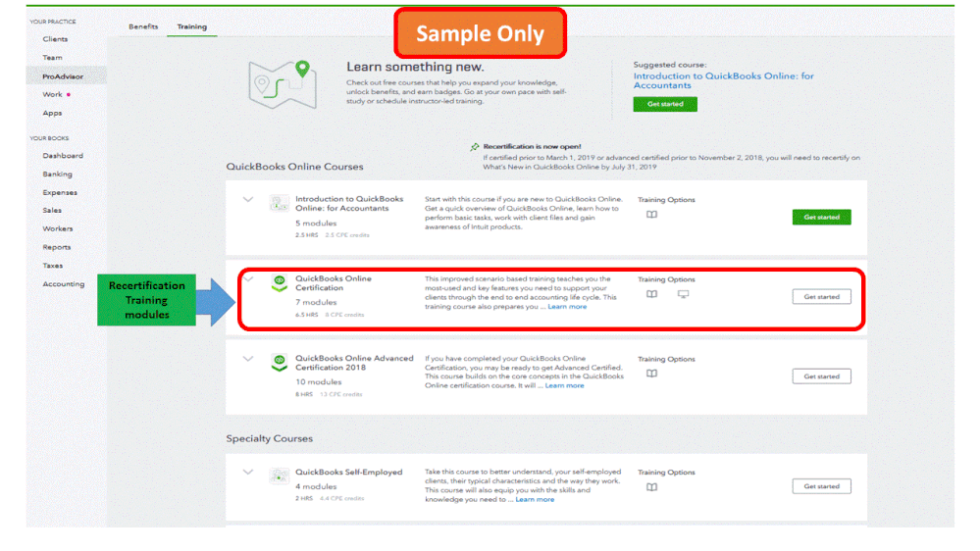Open Apps in the sidebar
Viewport: 980px width, 551px height.
[x=53, y=113]
